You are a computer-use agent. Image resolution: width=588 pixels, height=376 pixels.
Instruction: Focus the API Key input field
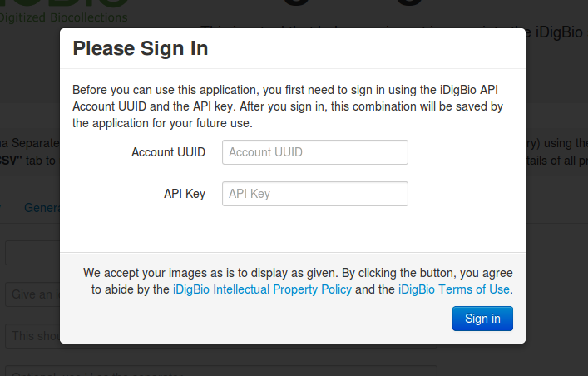point(315,194)
